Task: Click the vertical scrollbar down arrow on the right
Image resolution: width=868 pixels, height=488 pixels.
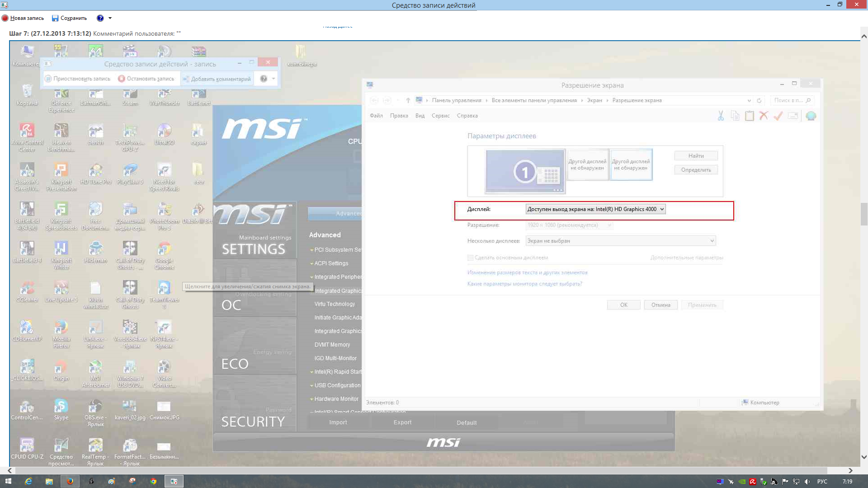Action: click(863, 457)
